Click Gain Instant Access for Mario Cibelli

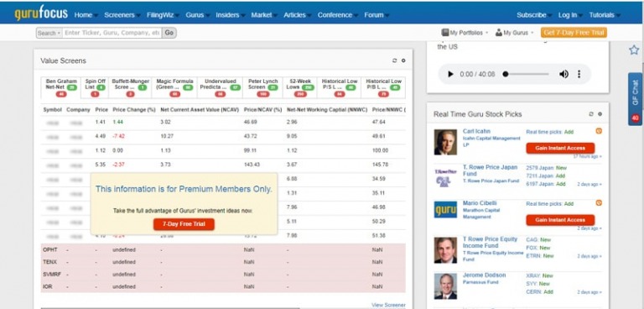click(x=560, y=220)
